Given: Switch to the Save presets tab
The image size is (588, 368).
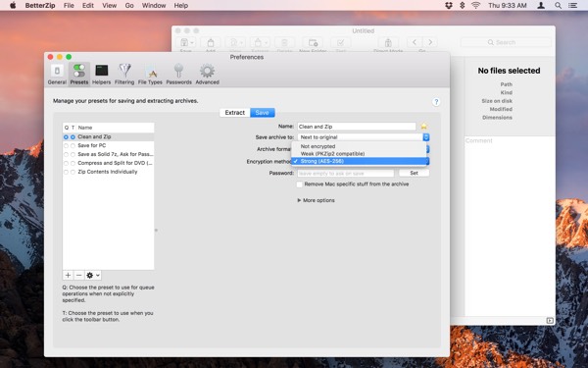Looking at the screenshot, I should (262, 113).
